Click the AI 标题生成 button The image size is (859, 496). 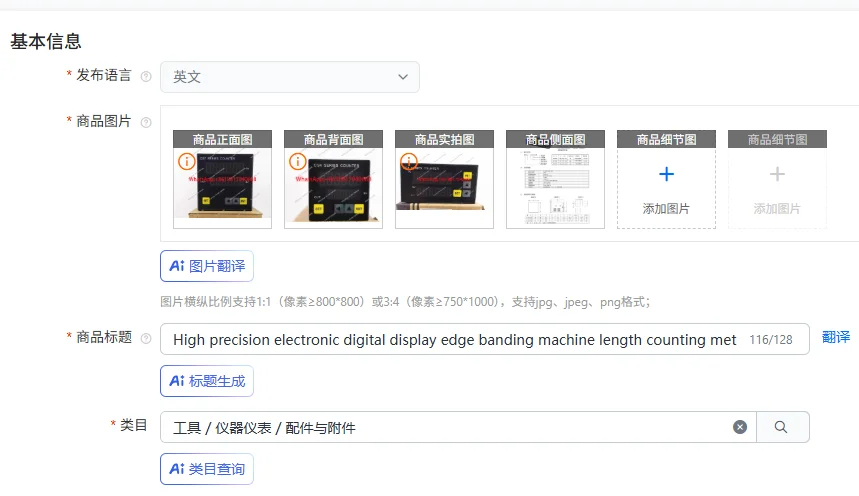(x=207, y=381)
